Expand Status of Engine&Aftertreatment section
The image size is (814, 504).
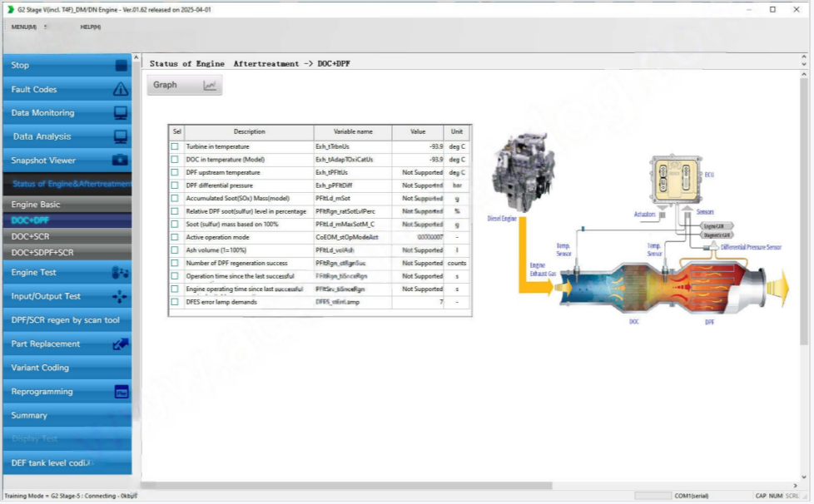pyautogui.click(x=71, y=184)
